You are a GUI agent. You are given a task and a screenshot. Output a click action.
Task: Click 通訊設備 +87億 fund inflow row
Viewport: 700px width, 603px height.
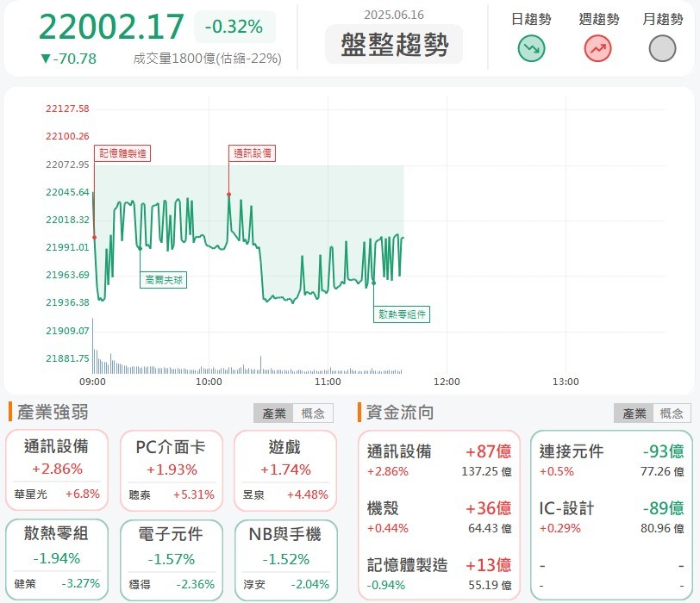[x=440, y=461]
